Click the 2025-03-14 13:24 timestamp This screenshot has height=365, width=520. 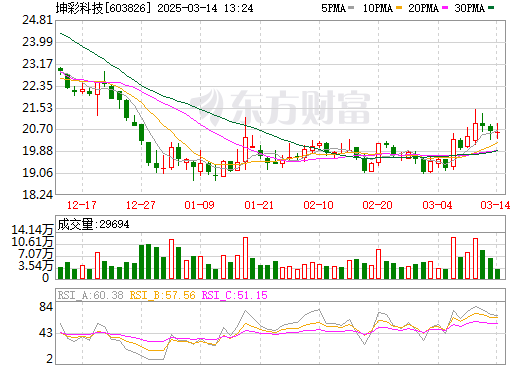(205, 8)
